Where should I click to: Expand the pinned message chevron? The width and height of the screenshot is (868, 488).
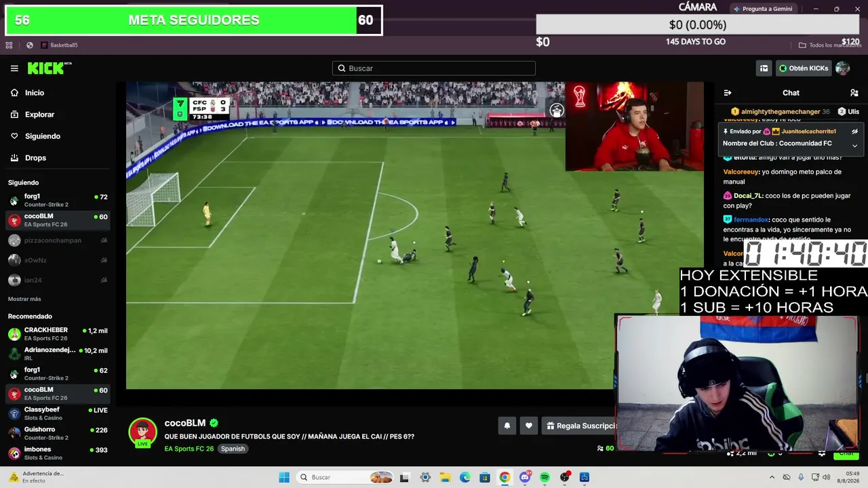pos(854,146)
